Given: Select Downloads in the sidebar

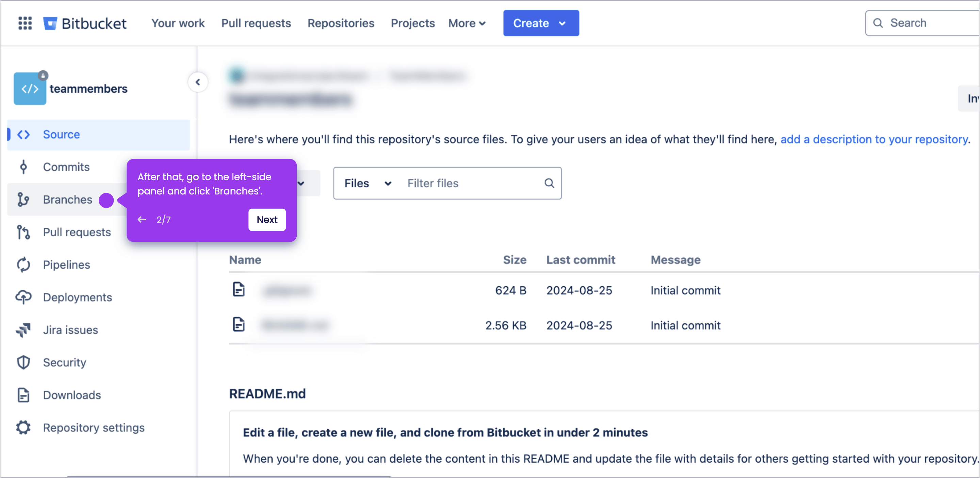Looking at the screenshot, I should pyautogui.click(x=99, y=395).
